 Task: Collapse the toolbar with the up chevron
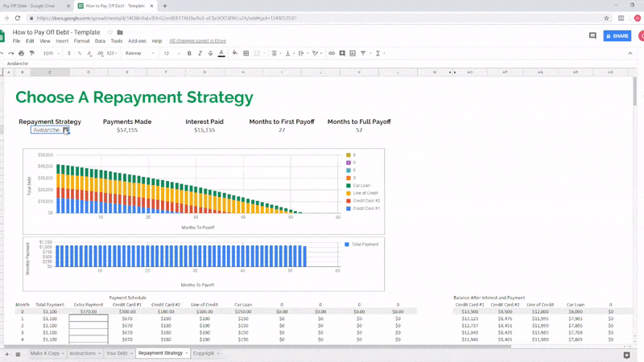pyautogui.click(x=630, y=53)
